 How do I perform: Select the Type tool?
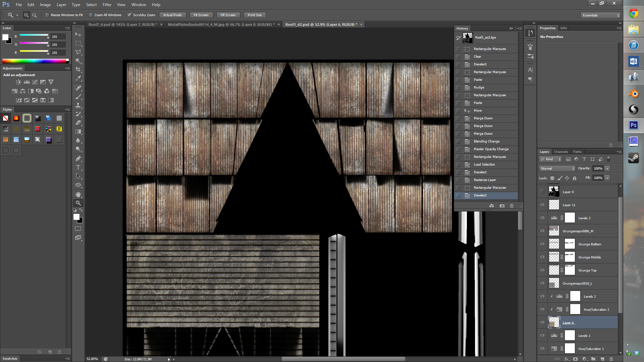tap(78, 167)
